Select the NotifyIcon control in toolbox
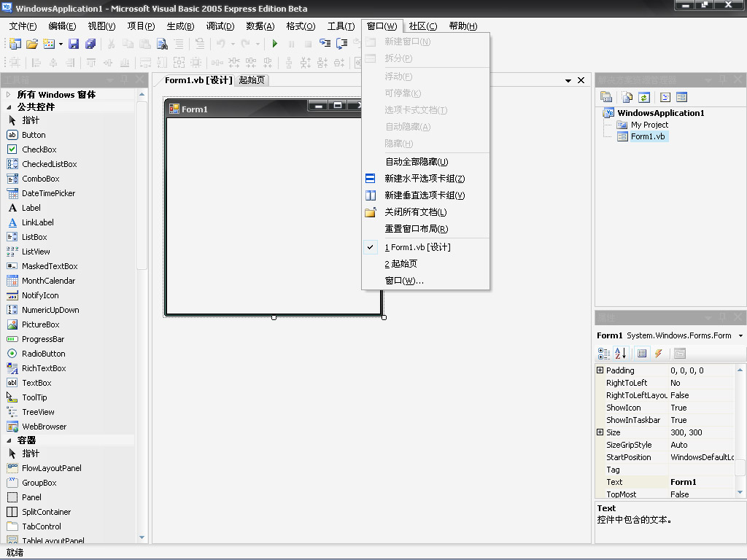The width and height of the screenshot is (747, 560). point(33,295)
